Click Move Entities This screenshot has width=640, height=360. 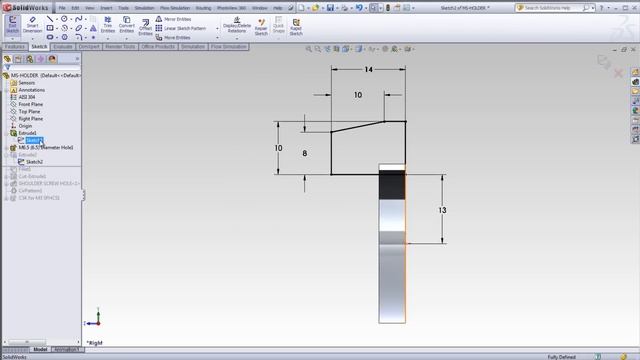pos(173,38)
